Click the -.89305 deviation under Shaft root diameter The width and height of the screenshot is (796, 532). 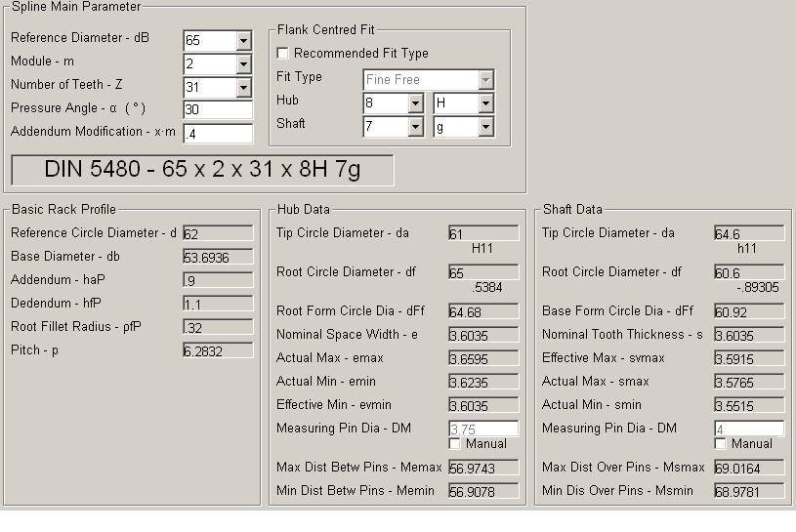click(757, 288)
